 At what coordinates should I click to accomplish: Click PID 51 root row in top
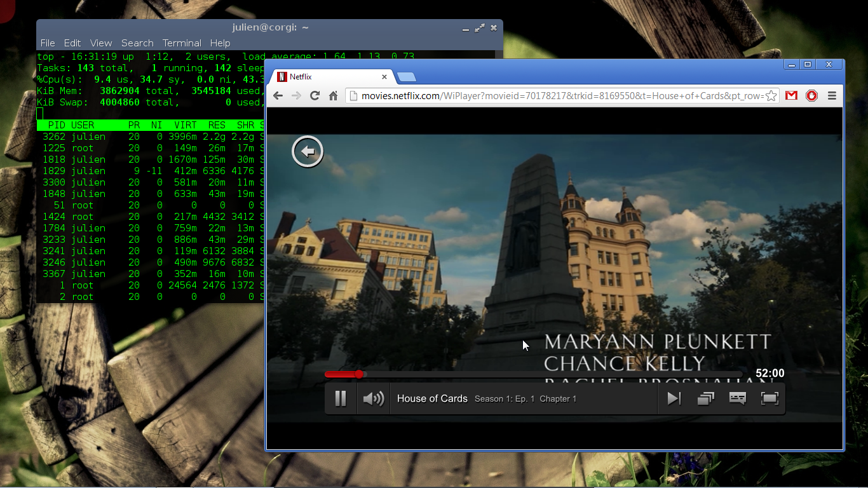[151, 205]
